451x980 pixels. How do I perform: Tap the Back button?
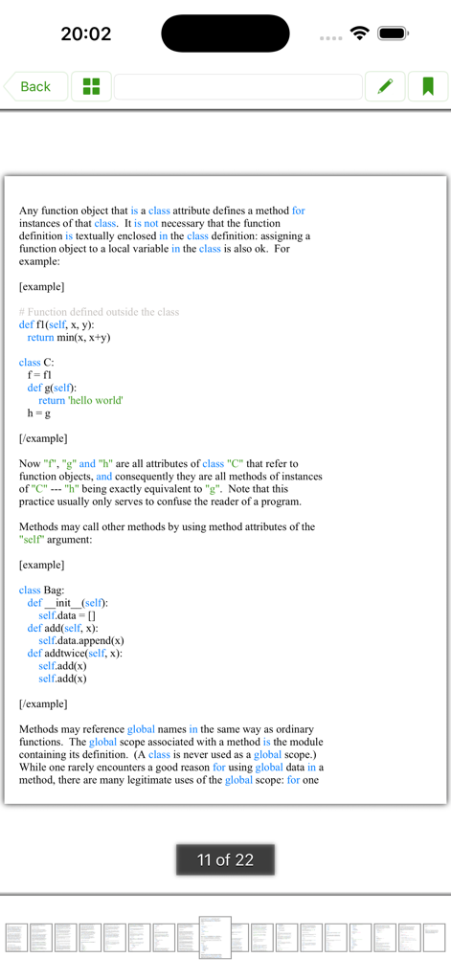35,86
